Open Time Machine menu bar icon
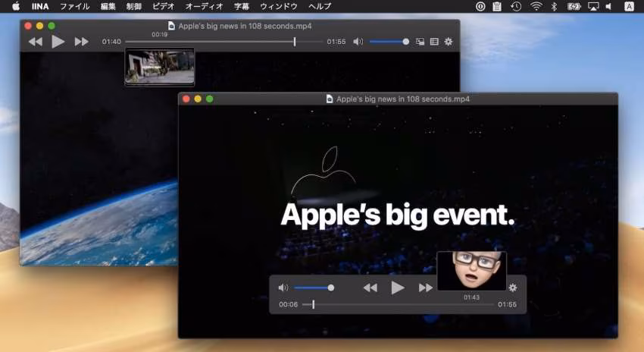Screen dimensions: 644x352 point(516,6)
